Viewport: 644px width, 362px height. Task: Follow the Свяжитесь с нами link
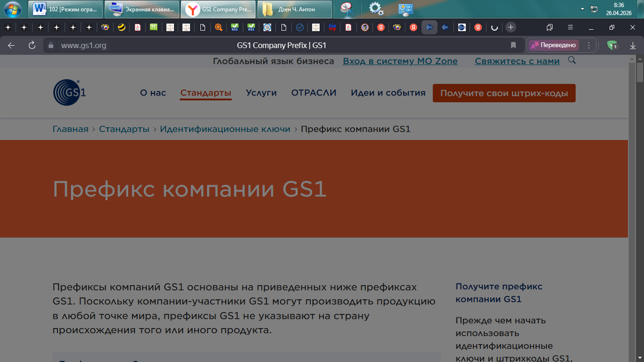click(x=517, y=61)
